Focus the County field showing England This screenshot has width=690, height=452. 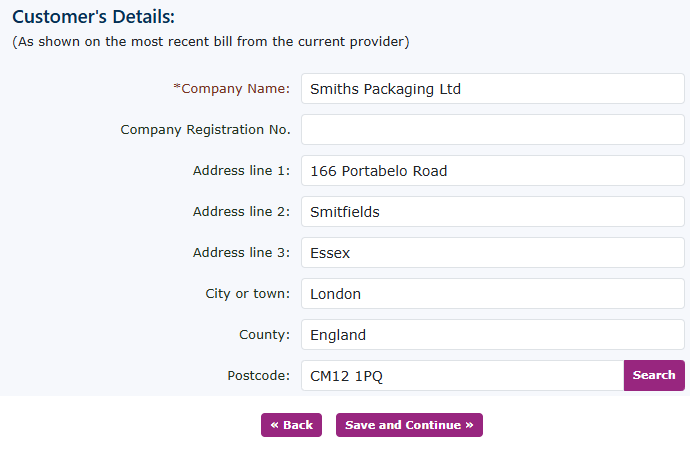[x=492, y=334]
